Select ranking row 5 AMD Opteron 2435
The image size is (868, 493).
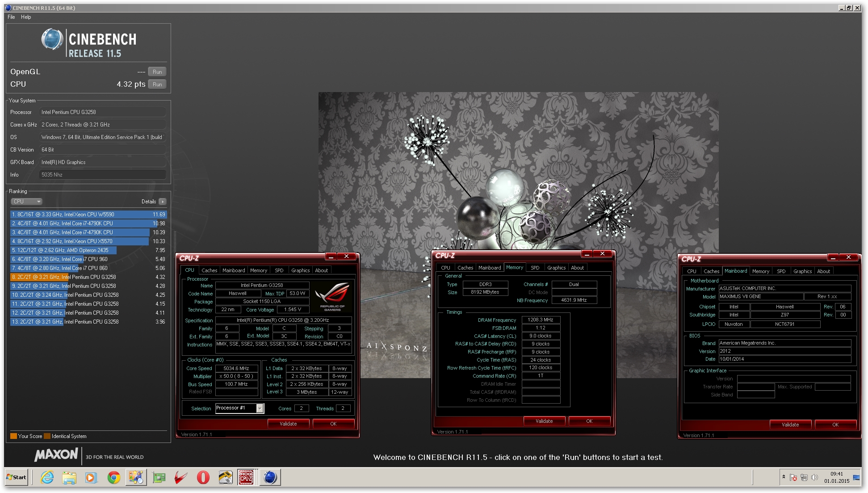tap(88, 250)
